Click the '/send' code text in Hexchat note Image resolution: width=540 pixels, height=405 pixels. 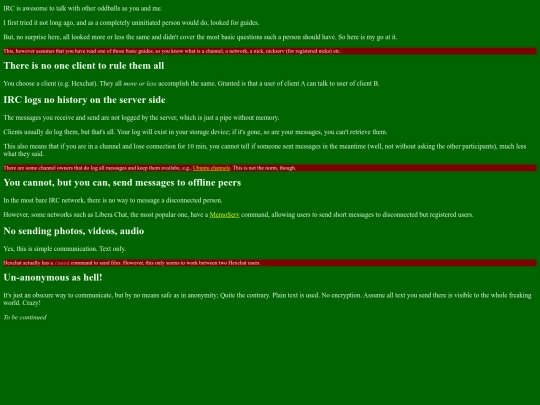tap(62, 263)
